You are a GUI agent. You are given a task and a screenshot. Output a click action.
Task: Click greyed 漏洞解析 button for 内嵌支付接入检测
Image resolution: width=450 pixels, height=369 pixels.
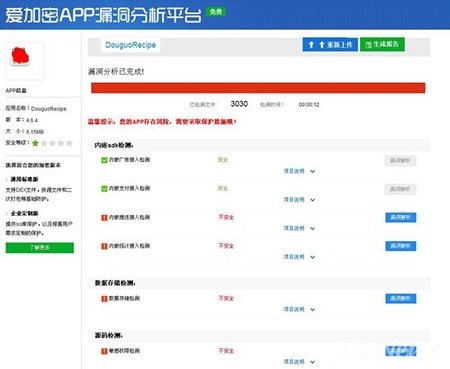pyautogui.click(x=400, y=189)
